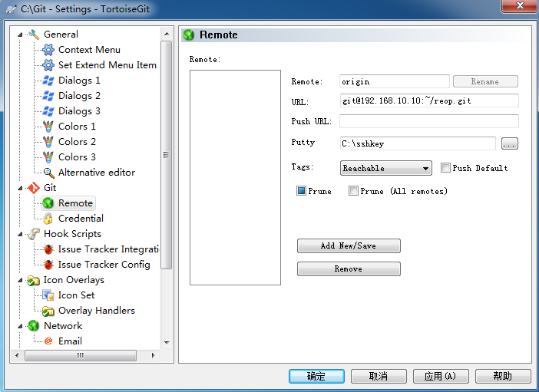Click the Network globe icon
This screenshot has height=392, width=539.
click(x=33, y=326)
